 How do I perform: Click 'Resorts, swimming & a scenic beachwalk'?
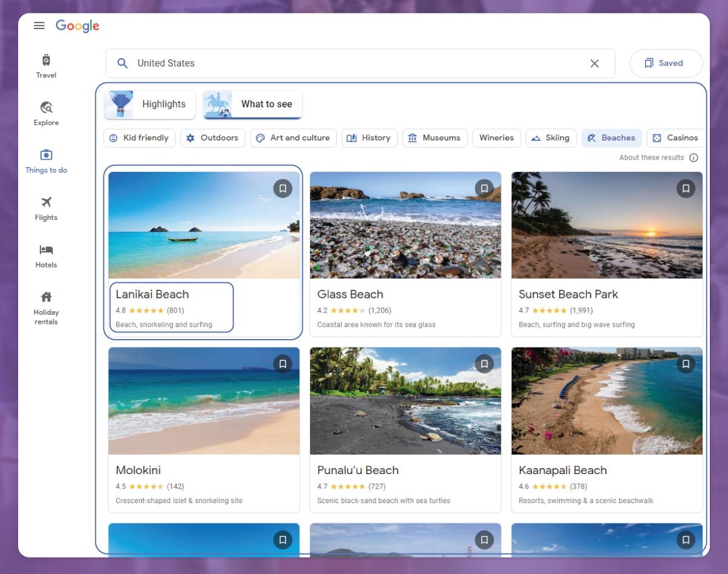[586, 501]
